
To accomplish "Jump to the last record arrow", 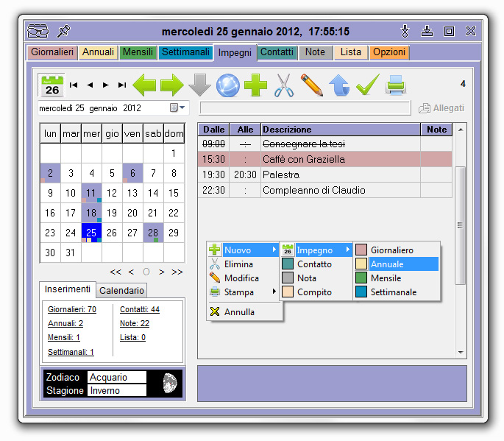I will pos(122,85).
